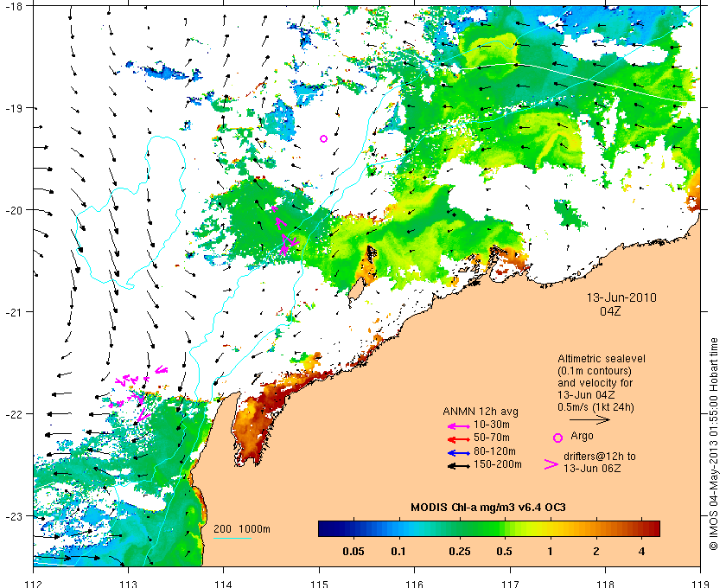Click the latitude axis label -21

coord(13,312)
